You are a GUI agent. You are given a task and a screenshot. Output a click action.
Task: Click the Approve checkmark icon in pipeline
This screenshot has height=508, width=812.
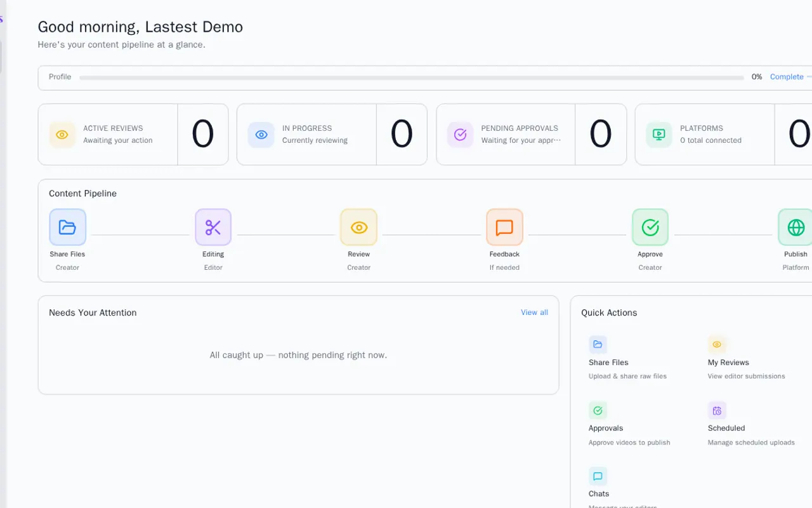point(650,227)
